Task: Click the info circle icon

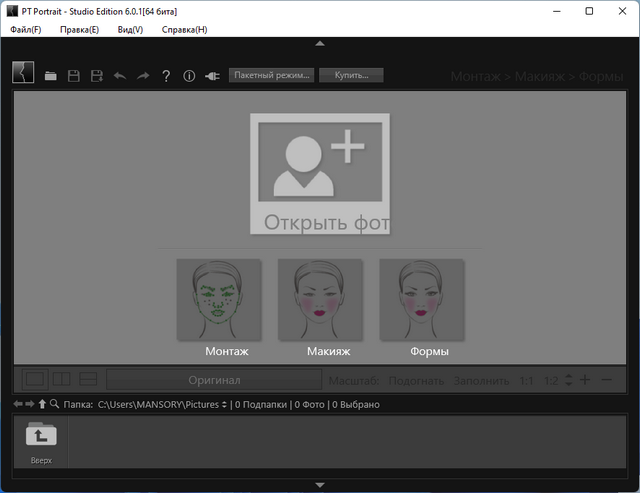Action: tap(189, 76)
